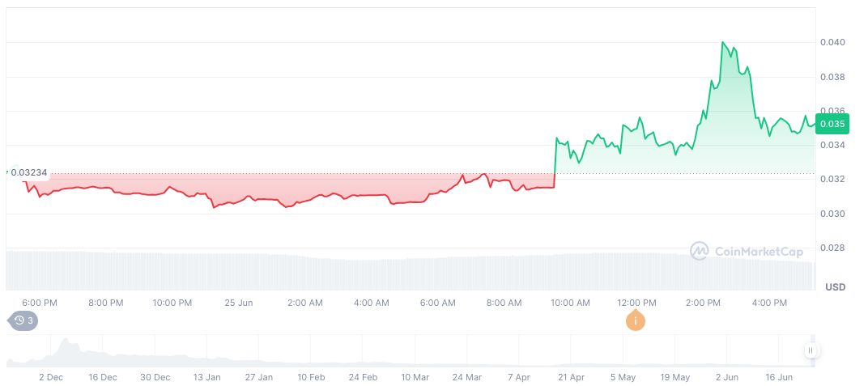Screen dimensions: 868x386
Task: Grab the time range slider handle
Action: pyautogui.click(x=811, y=350)
